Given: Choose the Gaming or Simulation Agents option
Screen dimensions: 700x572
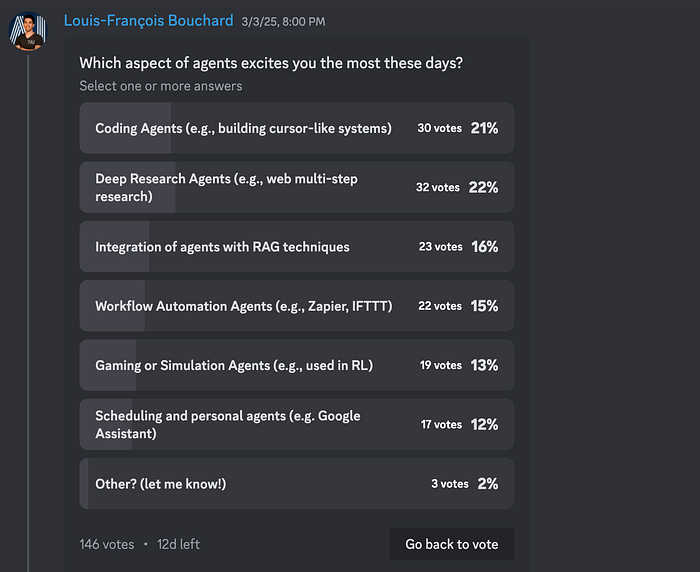Looking at the screenshot, I should [296, 366].
